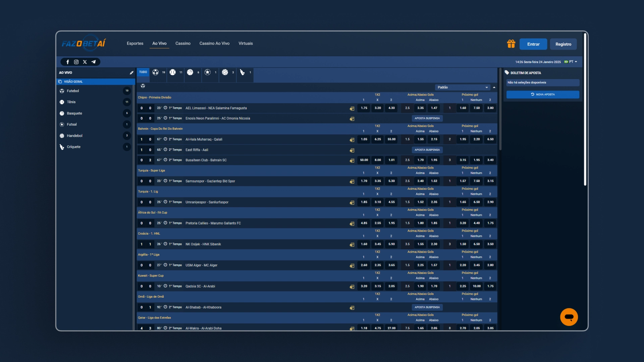Open the Virtuais menu
Viewport: 644px width, 362px height.
246,44
